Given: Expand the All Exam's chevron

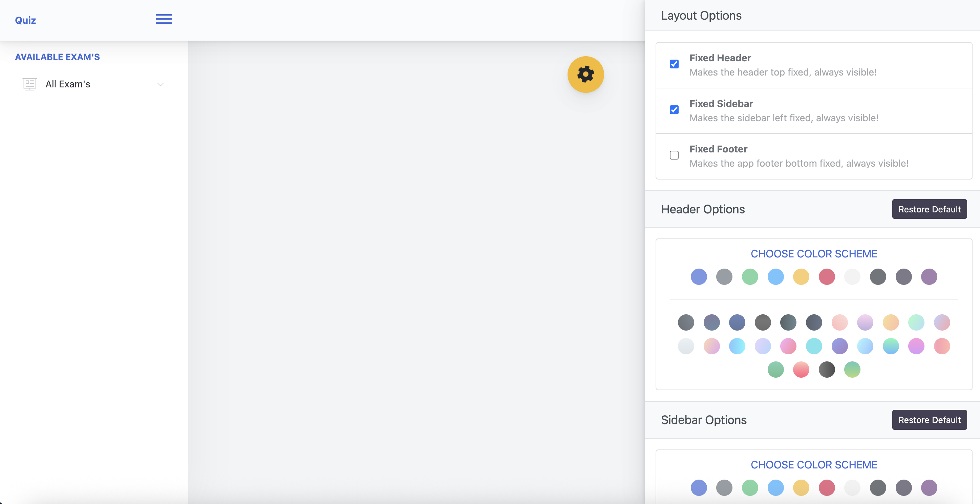Looking at the screenshot, I should [x=161, y=84].
